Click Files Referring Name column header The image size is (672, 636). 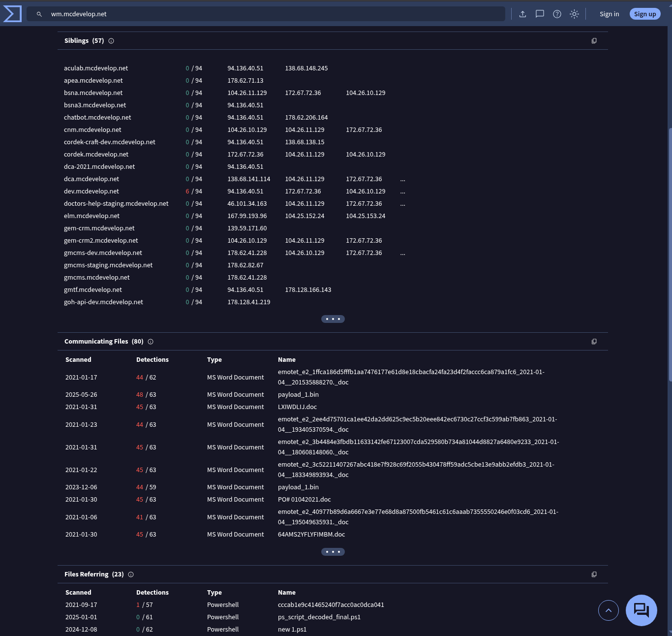click(287, 593)
